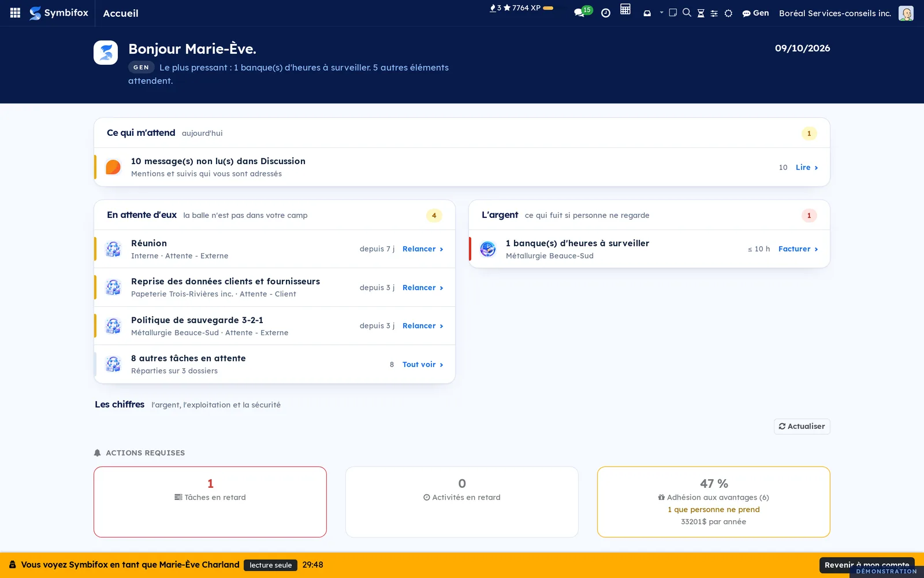Click Revenir à mon compte button
Viewport: 924px width, 578px height.
(x=866, y=565)
